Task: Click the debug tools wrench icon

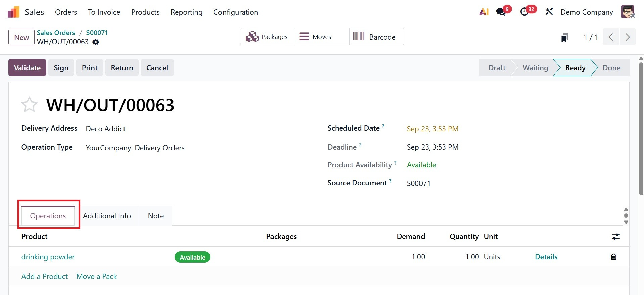Action: [549, 12]
